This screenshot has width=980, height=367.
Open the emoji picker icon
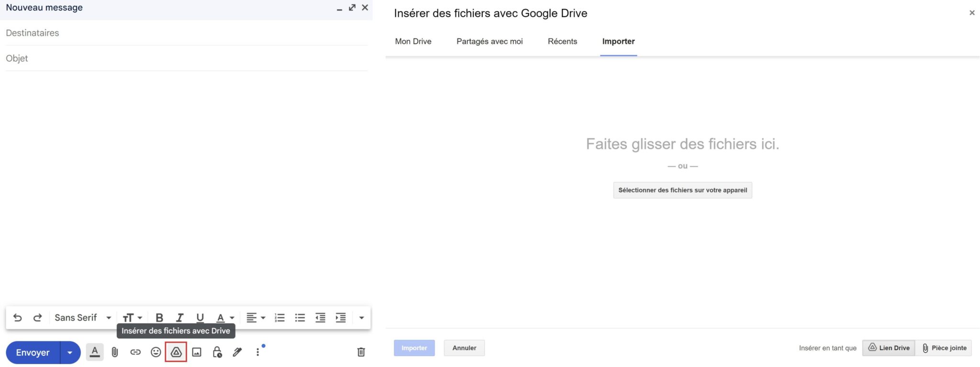(x=156, y=352)
